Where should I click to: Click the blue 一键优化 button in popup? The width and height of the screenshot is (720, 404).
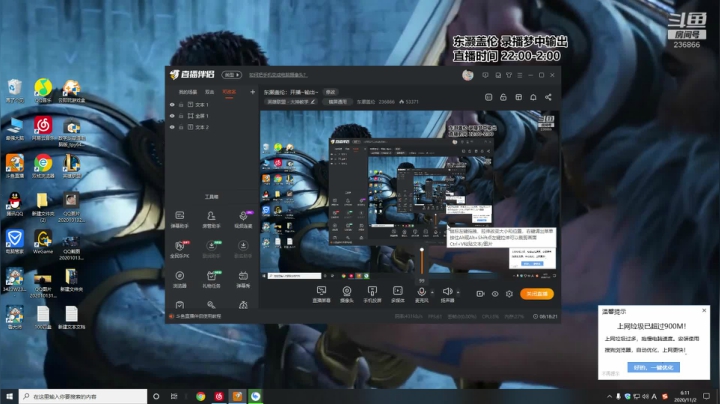click(x=653, y=367)
